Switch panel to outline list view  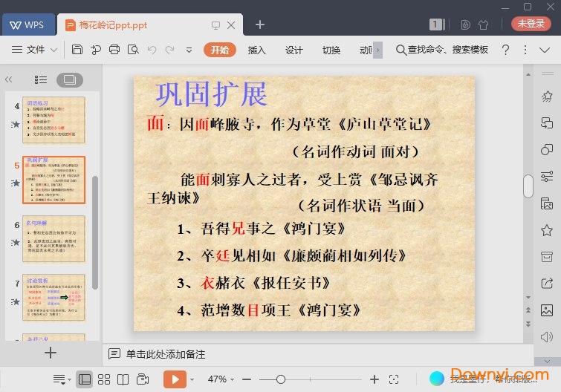41,79
